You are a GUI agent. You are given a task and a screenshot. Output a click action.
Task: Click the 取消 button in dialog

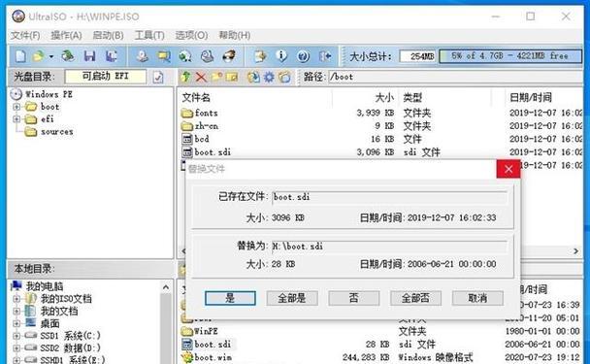pyautogui.click(x=477, y=298)
